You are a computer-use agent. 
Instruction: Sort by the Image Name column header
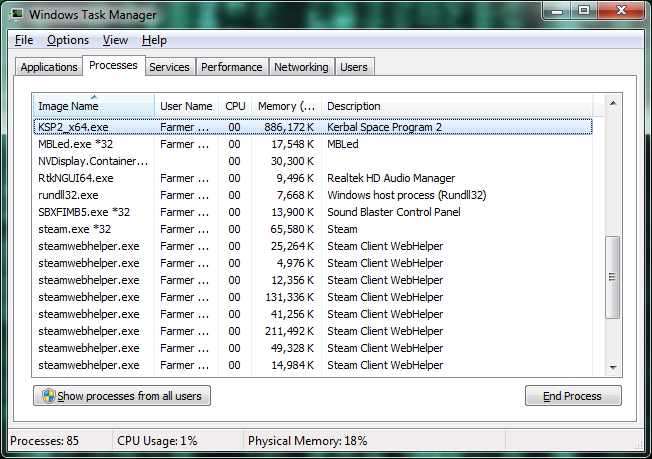(x=94, y=106)
